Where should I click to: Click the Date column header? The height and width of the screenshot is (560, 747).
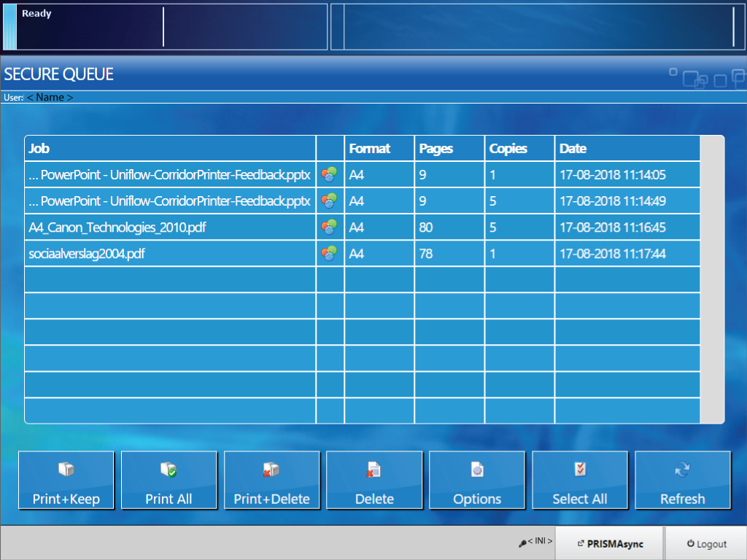(x=627, y=149)
